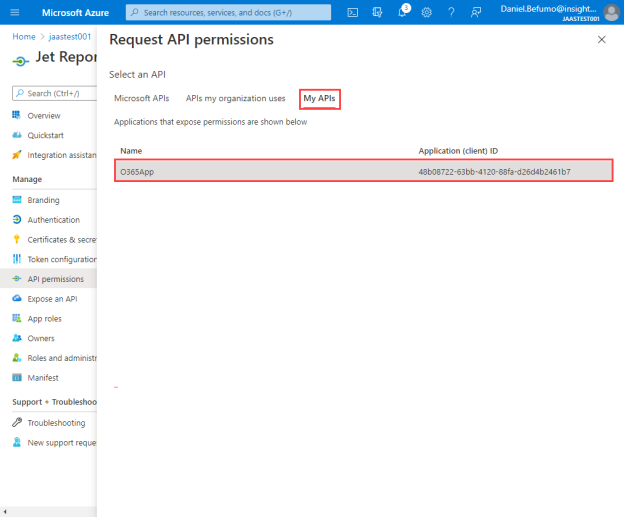Click the Authentication icon
Image resolution: width=624 pixels, height=517 pixels.
coord(17,219)
